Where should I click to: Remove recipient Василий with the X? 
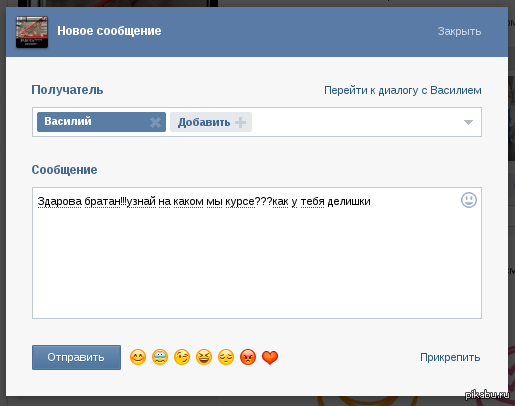click(x=155, y=122)
